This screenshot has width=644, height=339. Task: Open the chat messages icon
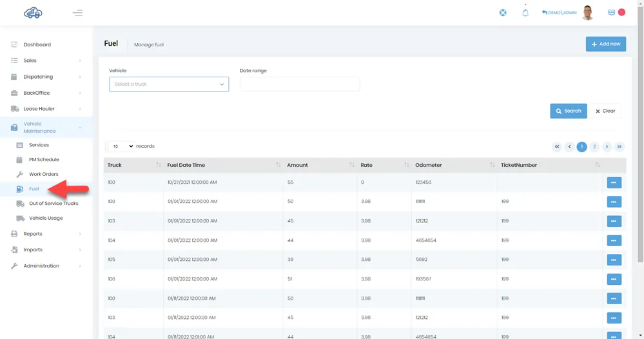(611, 13)
